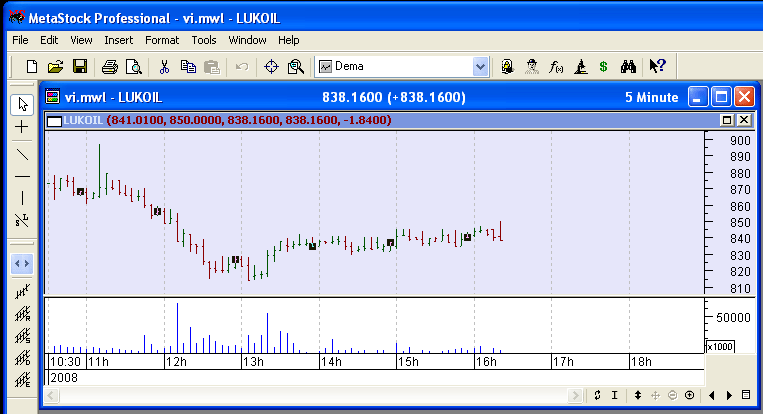Select the Vertical Line tool

tap(22, 198)
